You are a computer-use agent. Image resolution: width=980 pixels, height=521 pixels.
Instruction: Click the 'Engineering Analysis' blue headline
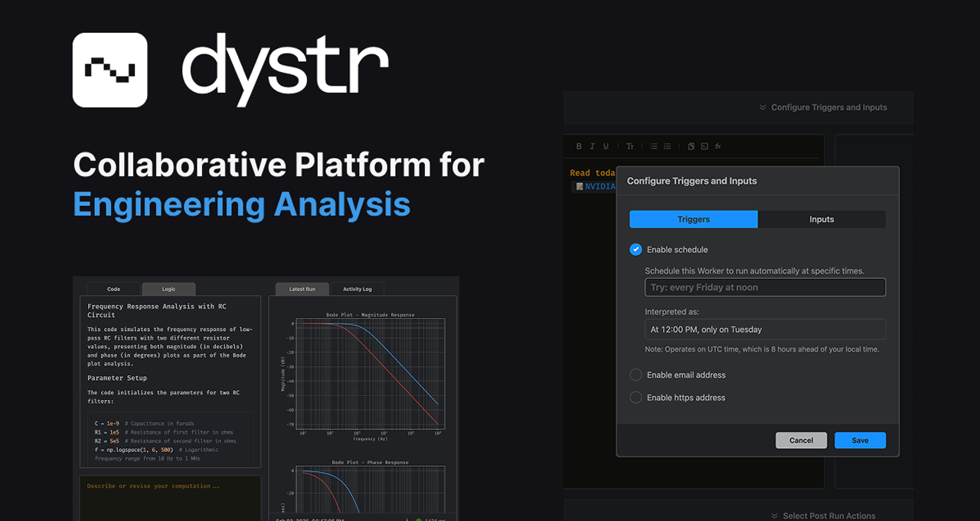(x=242, y=204)
